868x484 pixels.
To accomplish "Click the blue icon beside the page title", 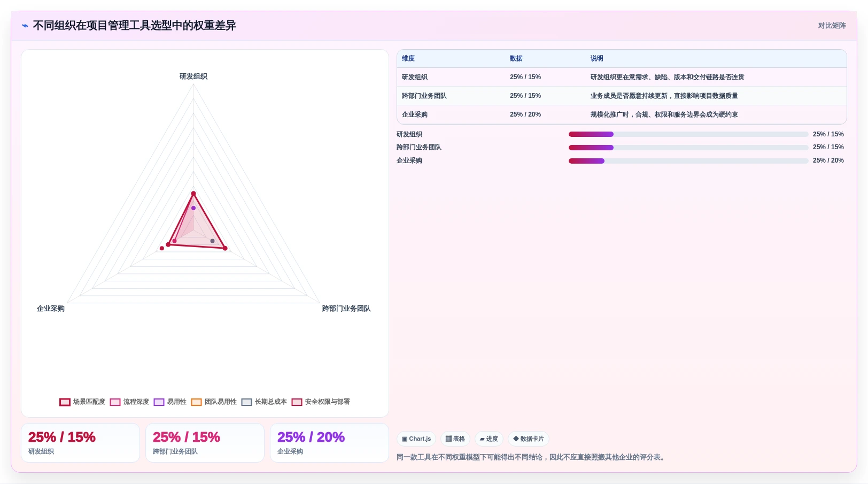I will click(x=25, y=26).
